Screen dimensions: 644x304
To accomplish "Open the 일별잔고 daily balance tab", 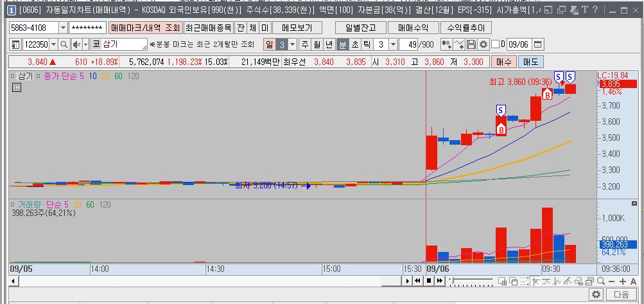I will coord(361,28).
